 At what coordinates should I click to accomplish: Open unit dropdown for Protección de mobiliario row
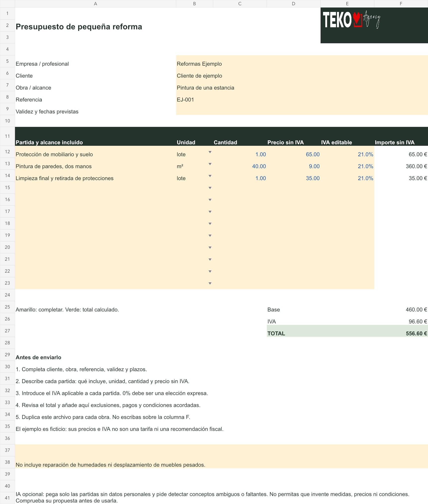point(210,152)
